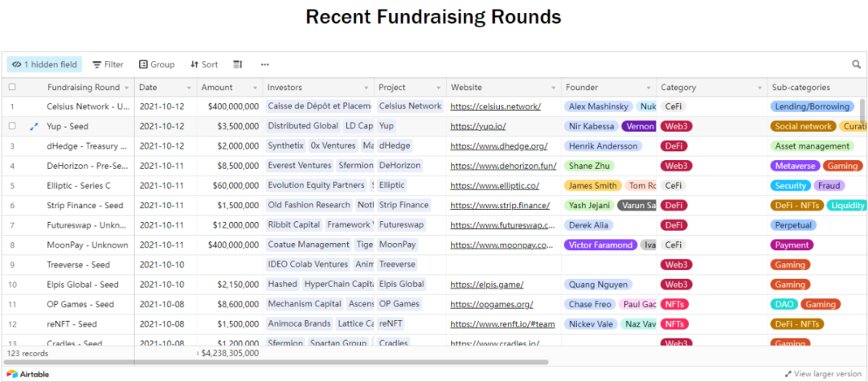This screenshot has width=868, height=382.
Task: Open the Fundraising Round column dropdown
Action: [x=127, y=88]
